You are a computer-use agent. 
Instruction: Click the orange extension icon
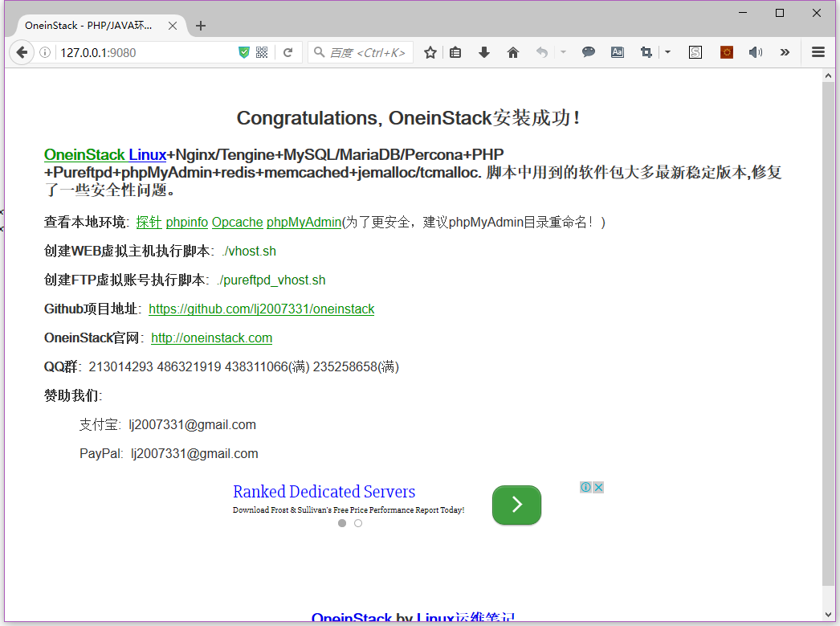click(727, 52)
